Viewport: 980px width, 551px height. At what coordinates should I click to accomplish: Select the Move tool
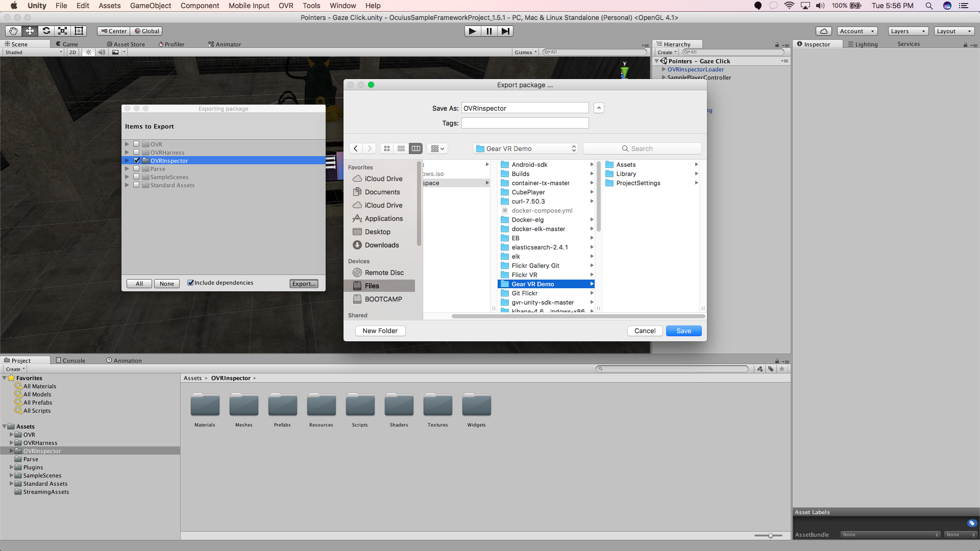coord(30,31)
